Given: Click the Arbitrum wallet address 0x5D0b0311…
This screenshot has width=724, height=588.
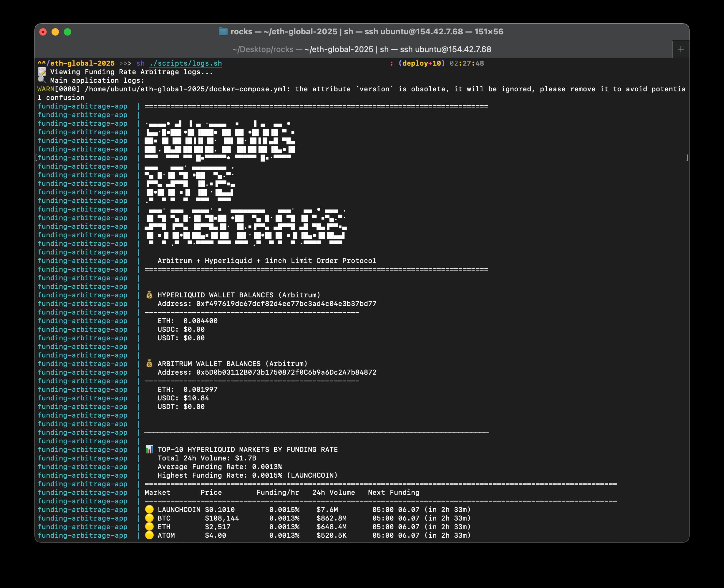Looking at the screenshot, I should tap(287, 372).
